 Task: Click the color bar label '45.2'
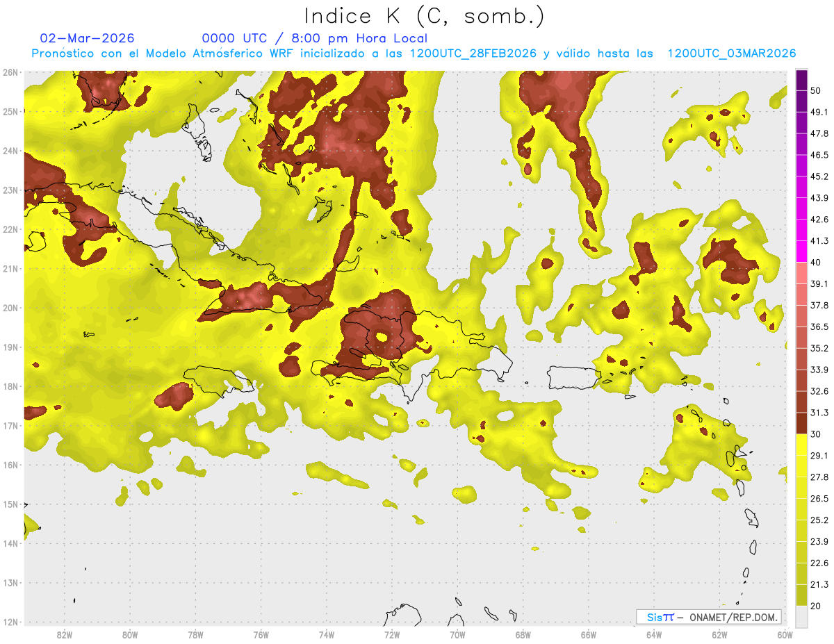[x=819, y=176]
